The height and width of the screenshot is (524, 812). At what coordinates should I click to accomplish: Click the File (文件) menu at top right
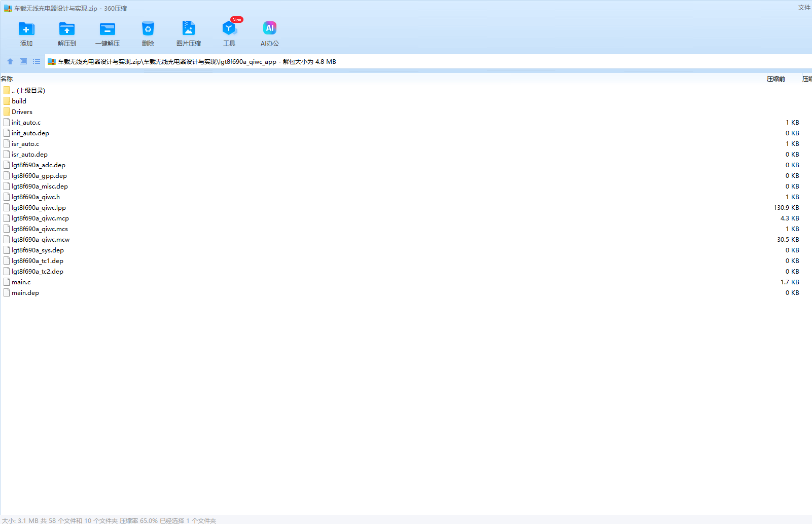click(x=804, y=8)
